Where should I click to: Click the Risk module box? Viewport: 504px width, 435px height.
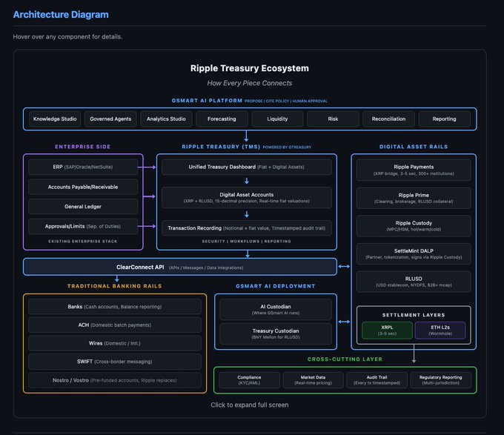(x=333, y=119)
